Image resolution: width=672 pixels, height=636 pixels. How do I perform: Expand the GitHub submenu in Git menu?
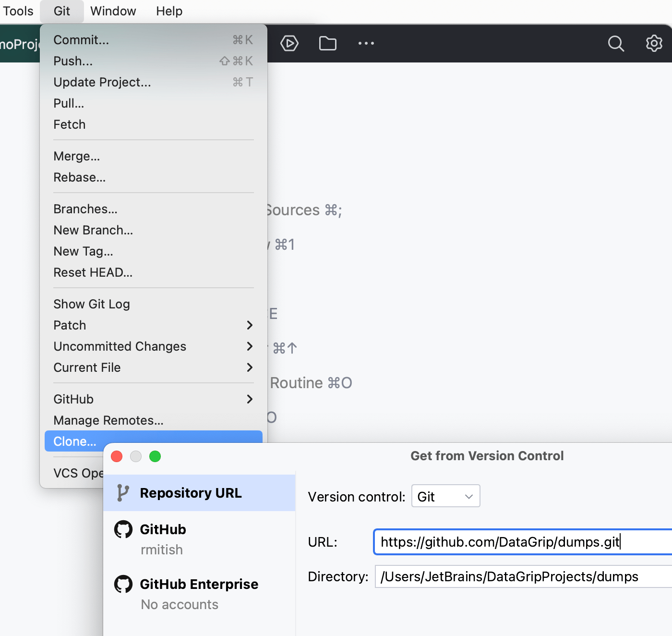(x=73, y=399)
